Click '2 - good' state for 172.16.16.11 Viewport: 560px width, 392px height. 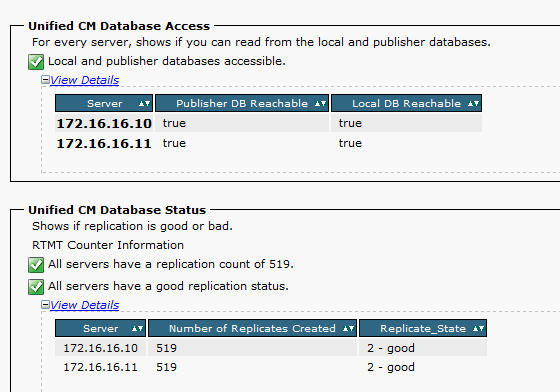point(391,367)
